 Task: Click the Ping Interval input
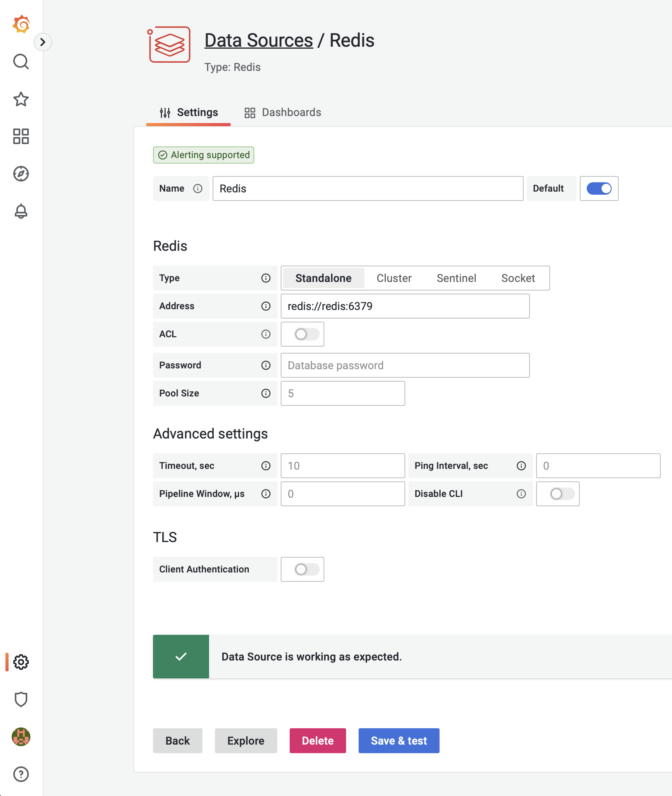pos(598,466)
